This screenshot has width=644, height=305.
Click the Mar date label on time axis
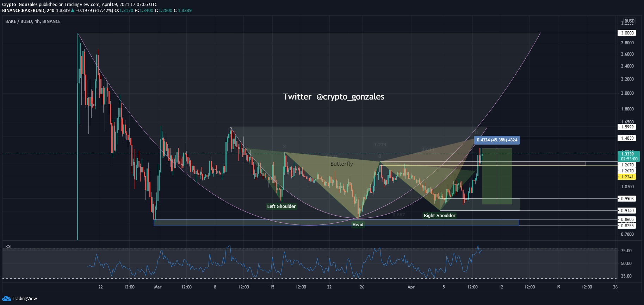(x=158, y=287)
